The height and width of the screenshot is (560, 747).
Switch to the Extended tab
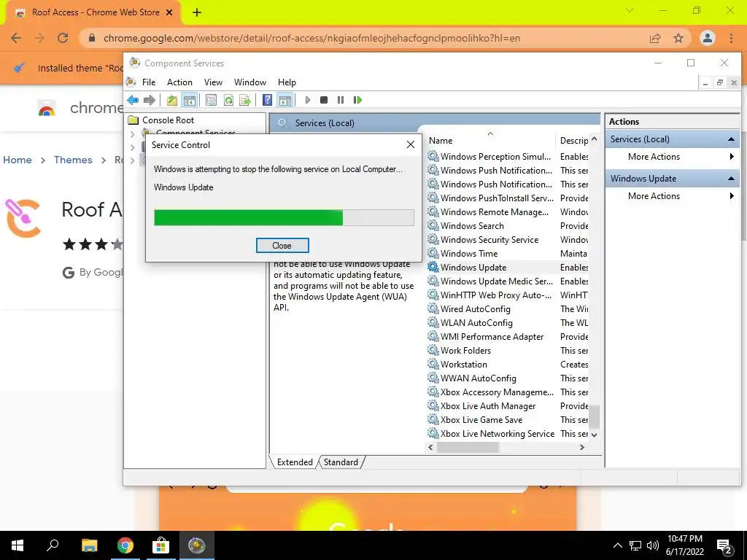(295, 462)
